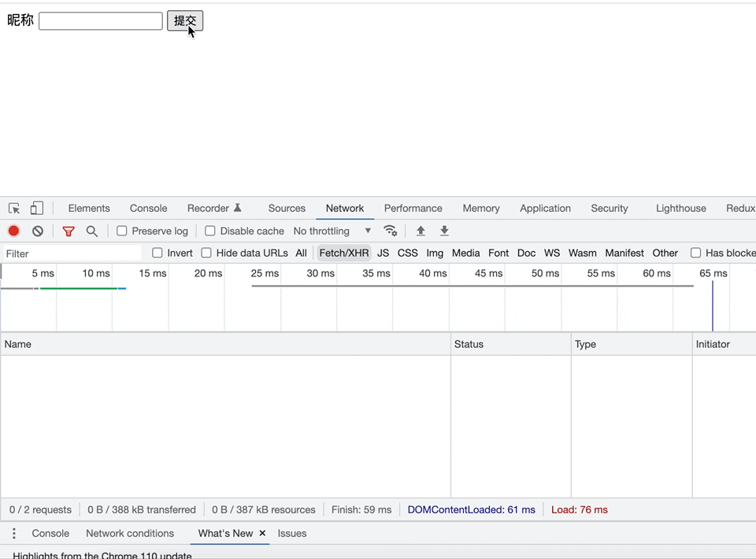This screenshot has width=756, height=559.
Task: Switch to the top Console tab
Action: (x=149, y=208)
